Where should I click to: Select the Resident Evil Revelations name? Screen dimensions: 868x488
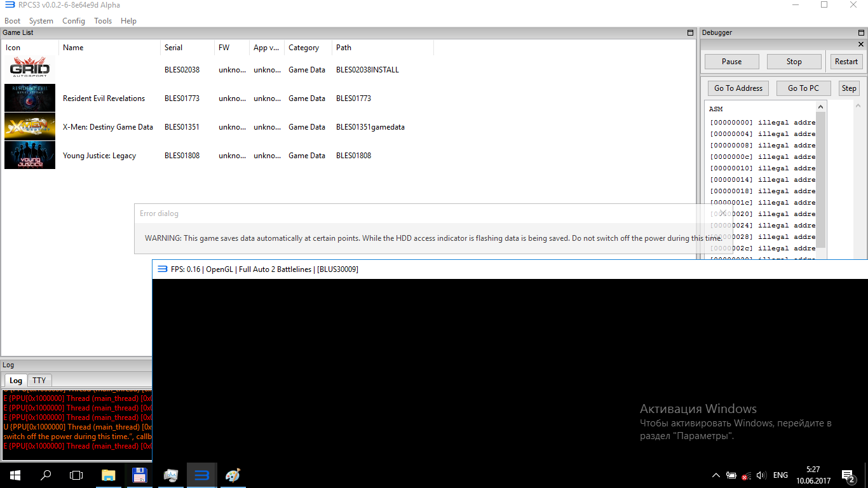click(x=104, y=98)
